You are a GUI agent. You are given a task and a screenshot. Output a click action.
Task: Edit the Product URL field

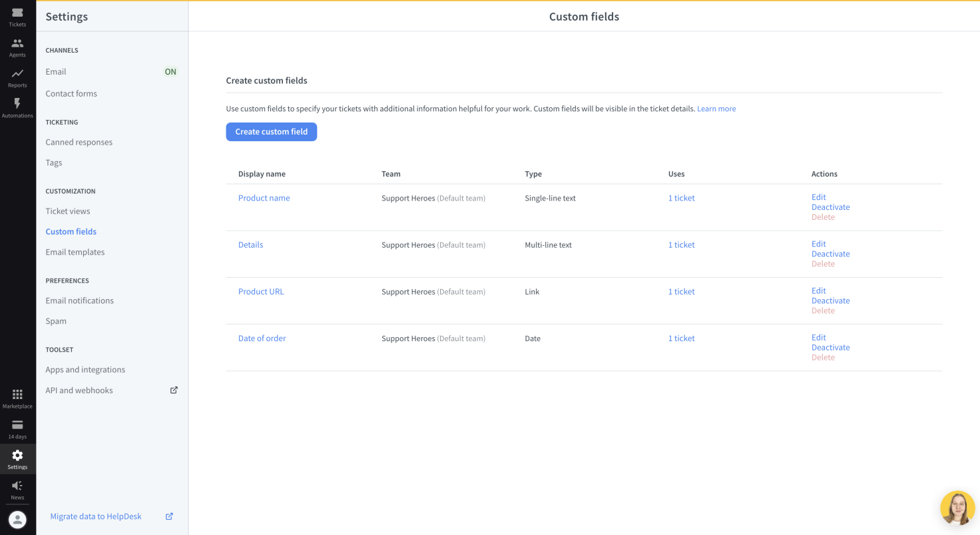point(819,290)
